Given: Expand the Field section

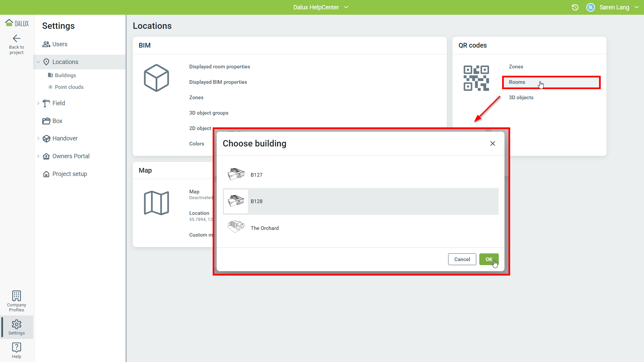Looking at the screenshot, I should [x=38, y=103].
